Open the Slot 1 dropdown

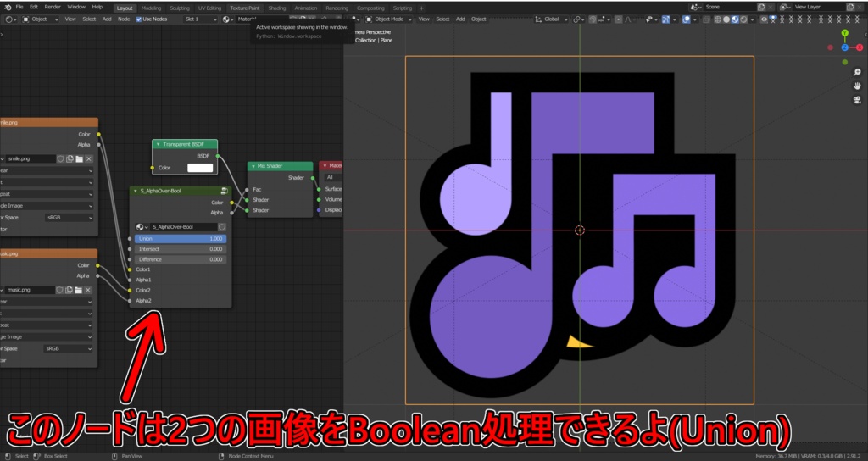pos(201,19)
